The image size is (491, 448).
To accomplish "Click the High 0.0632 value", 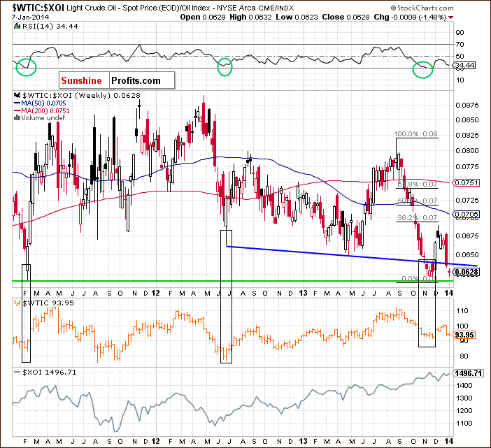I will [x=250, y=17].
